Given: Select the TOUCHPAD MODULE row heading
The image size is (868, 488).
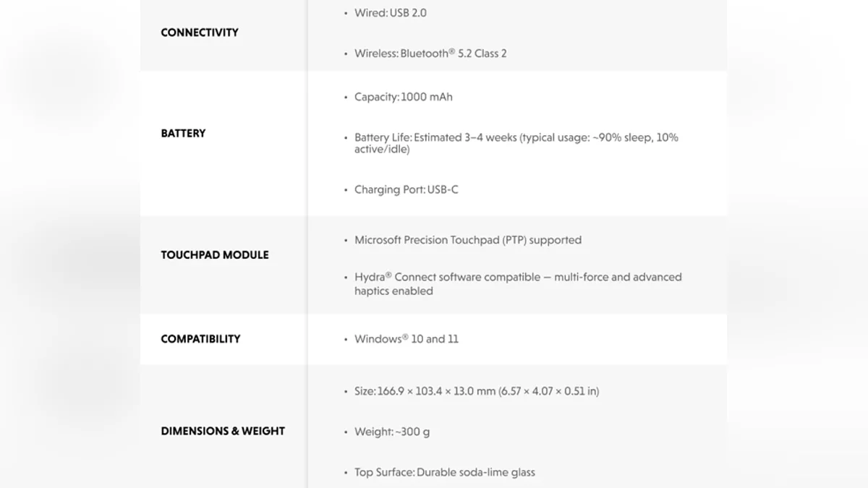Looking at the screenshot, I should click(x=214, y=255).
